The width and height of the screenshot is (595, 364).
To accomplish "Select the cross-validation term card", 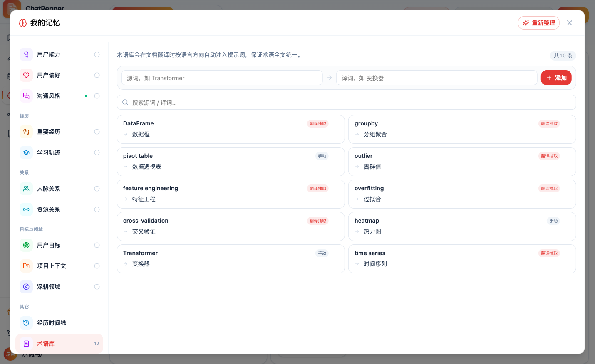I will [x=231, y=226].
